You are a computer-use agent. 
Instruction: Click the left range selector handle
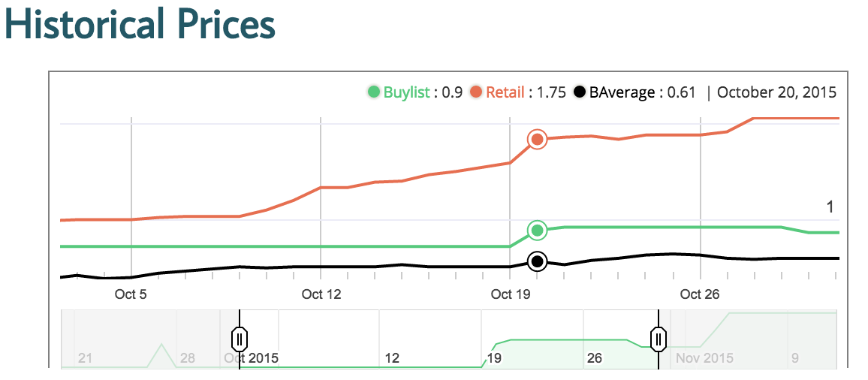[x=240, y=339]
